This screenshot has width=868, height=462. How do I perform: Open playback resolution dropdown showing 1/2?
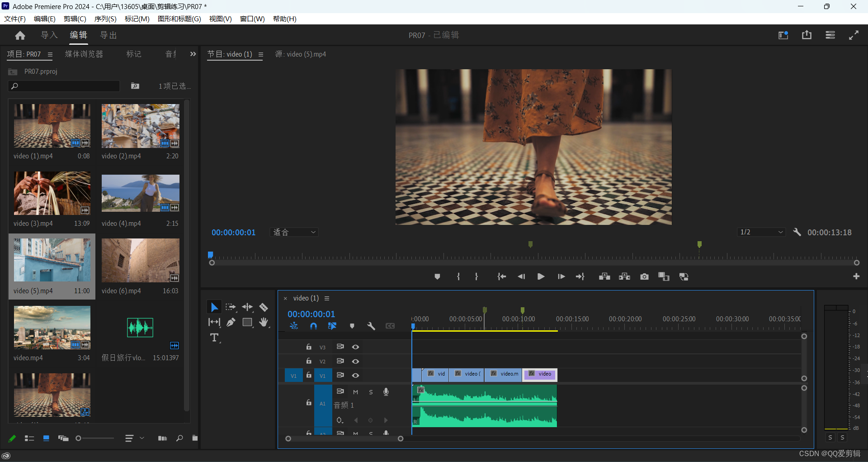point(761,232)
